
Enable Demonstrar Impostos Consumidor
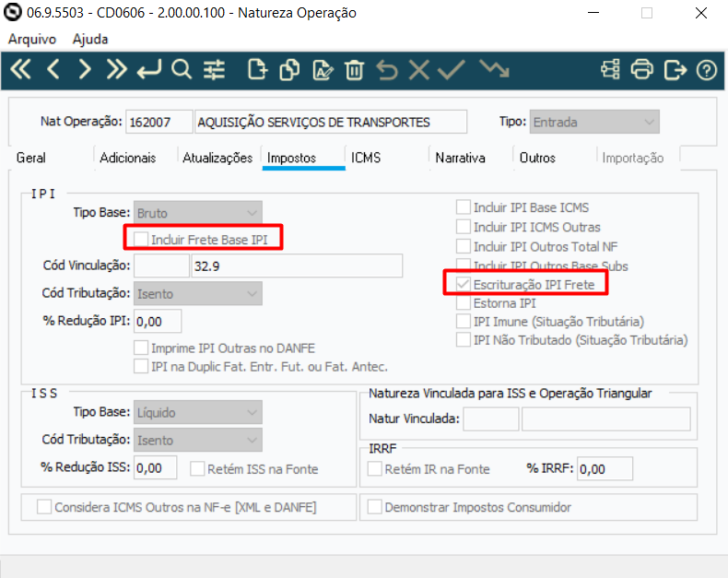[x=375, y=507]
